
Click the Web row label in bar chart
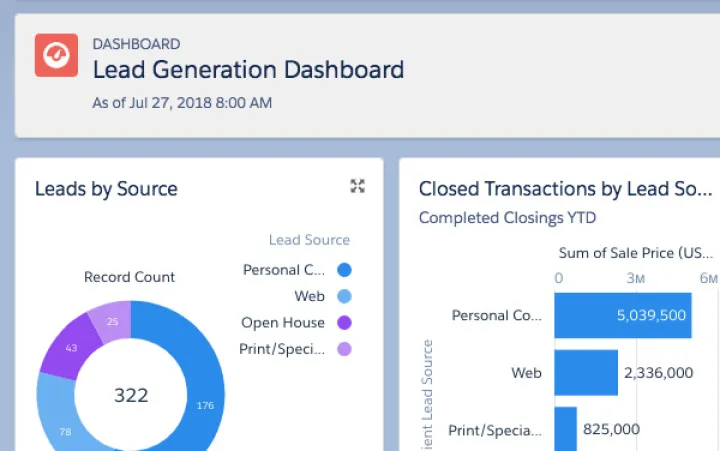click(x=526, y=373)
